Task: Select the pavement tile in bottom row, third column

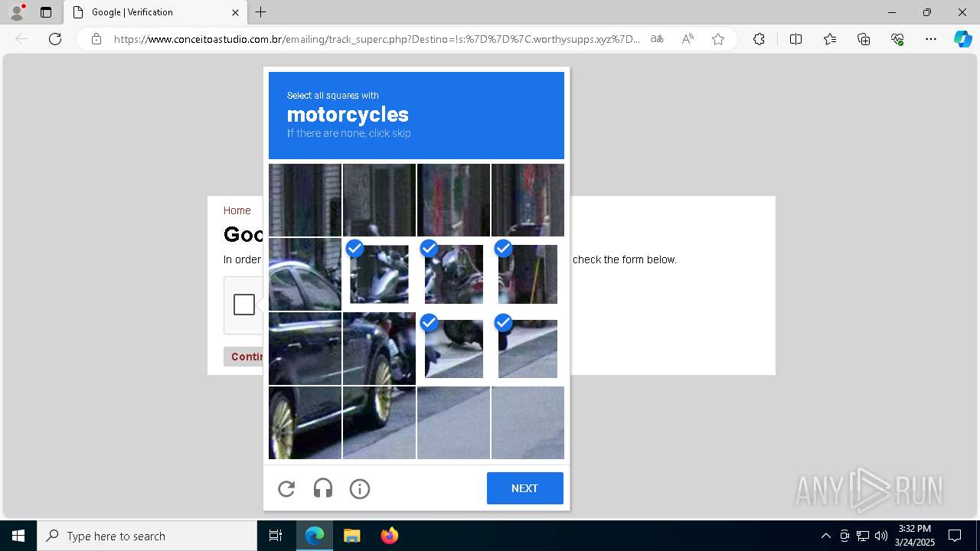Action: [x=453, y=422]
